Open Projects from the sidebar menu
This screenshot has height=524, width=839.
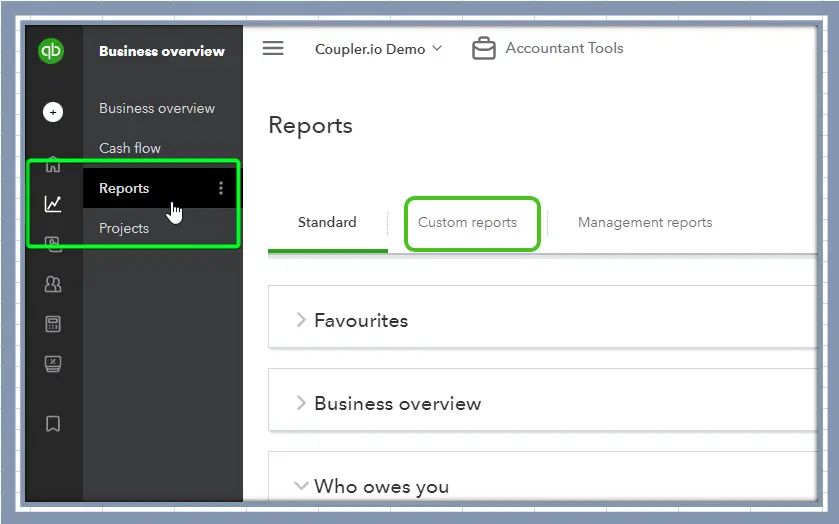[124, 228]
